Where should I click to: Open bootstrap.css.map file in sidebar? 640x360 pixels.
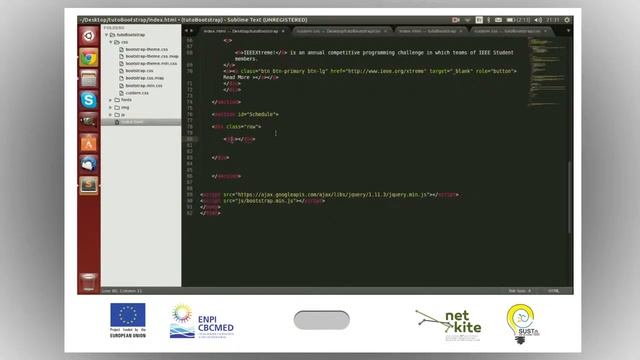pos(144,78)
